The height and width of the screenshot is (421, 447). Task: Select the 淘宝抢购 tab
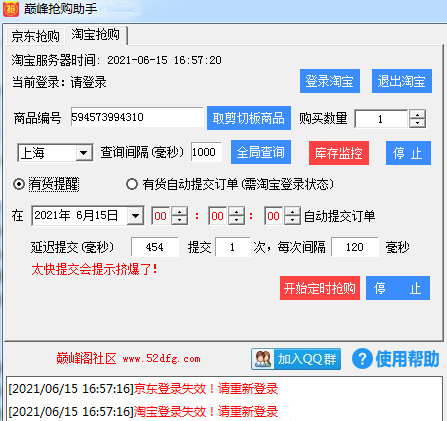[96, 34]
